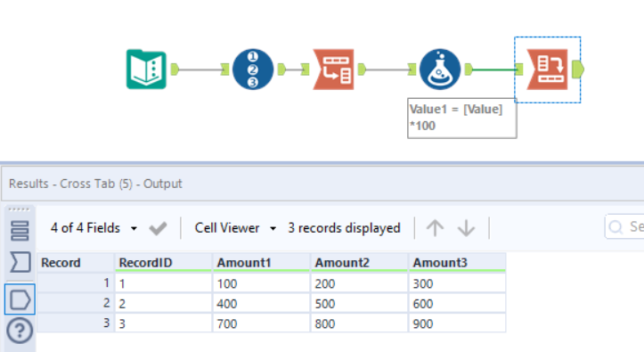Select the cell containing 800
Viewport: 644px width, 352px height.
359,323
